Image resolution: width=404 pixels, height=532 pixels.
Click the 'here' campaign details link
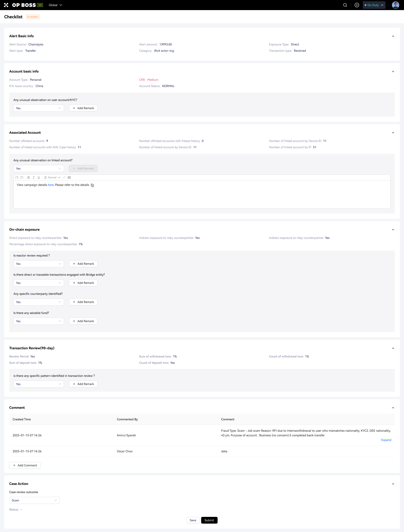(x=50, y=185)
